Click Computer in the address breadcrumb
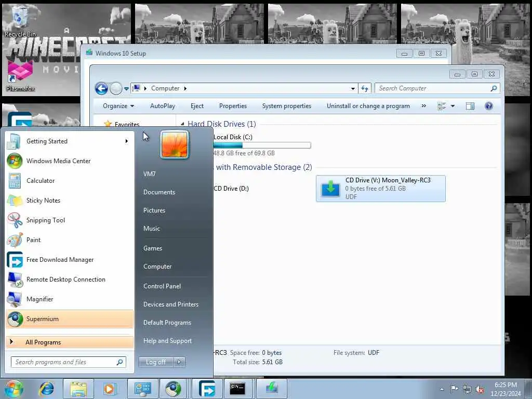This screenshot has height=399, width=532. (x=165, y=88)
